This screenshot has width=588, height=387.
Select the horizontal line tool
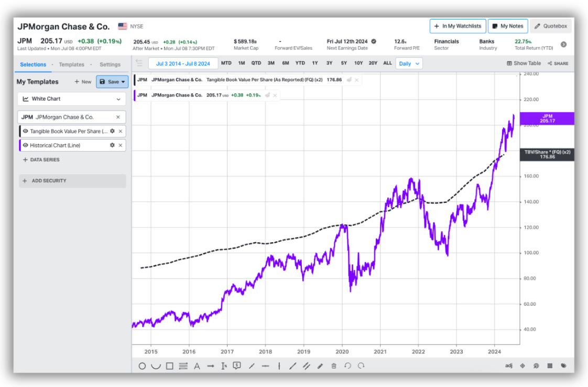click(266, 366)
